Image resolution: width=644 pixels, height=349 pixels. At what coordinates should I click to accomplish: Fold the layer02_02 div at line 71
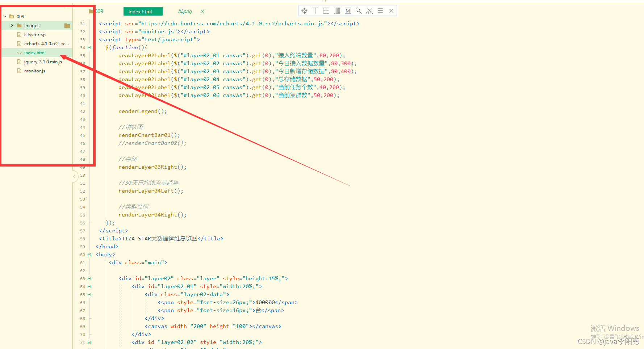pyautogui.click(x=89, y=342)
